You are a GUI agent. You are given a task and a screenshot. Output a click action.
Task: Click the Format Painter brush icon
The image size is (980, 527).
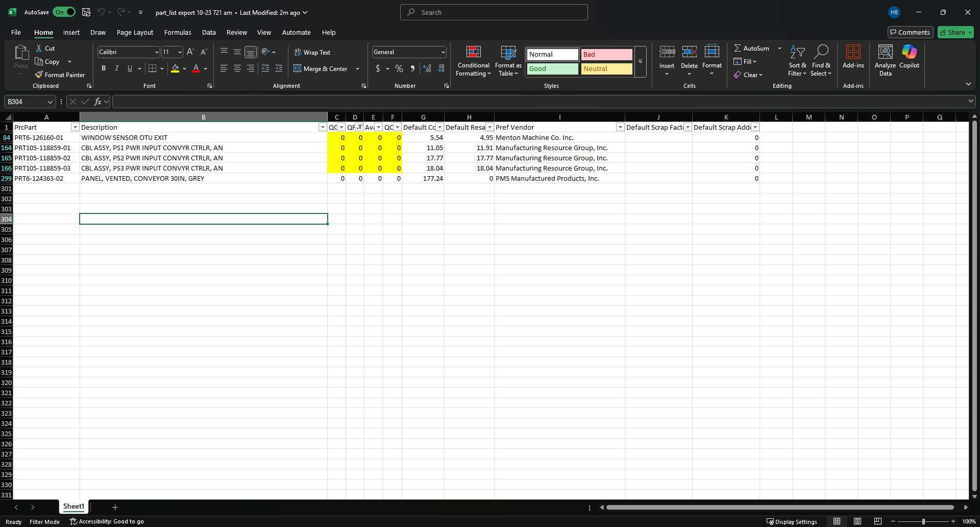pyautogui.click(x=39, y=75)
